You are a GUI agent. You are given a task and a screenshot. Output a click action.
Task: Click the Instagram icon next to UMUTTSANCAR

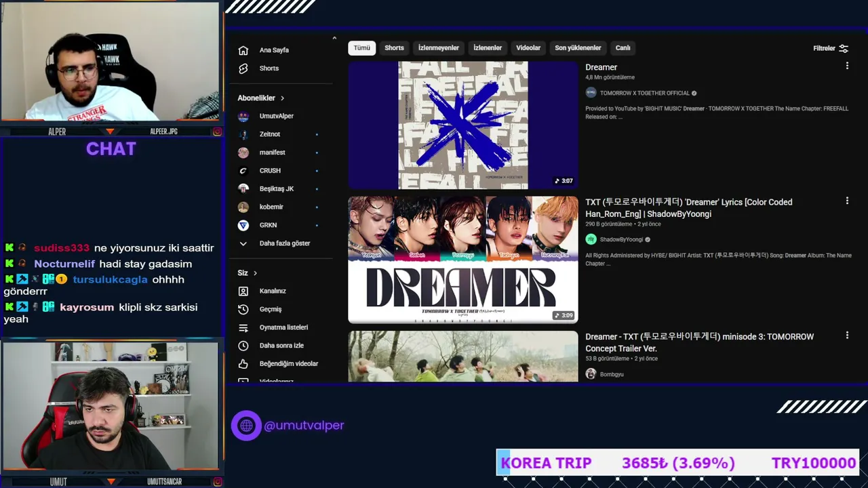click(217, 482)
